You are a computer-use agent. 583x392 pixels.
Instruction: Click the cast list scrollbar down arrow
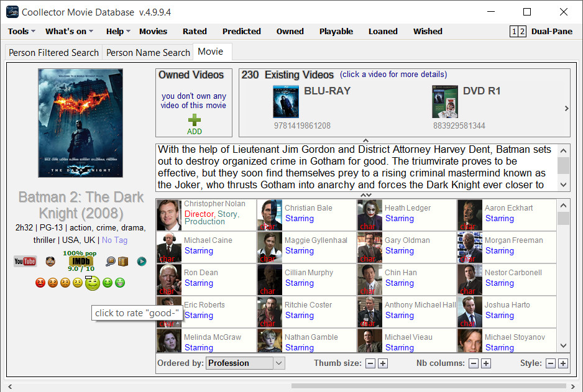(x=563, y=345)
